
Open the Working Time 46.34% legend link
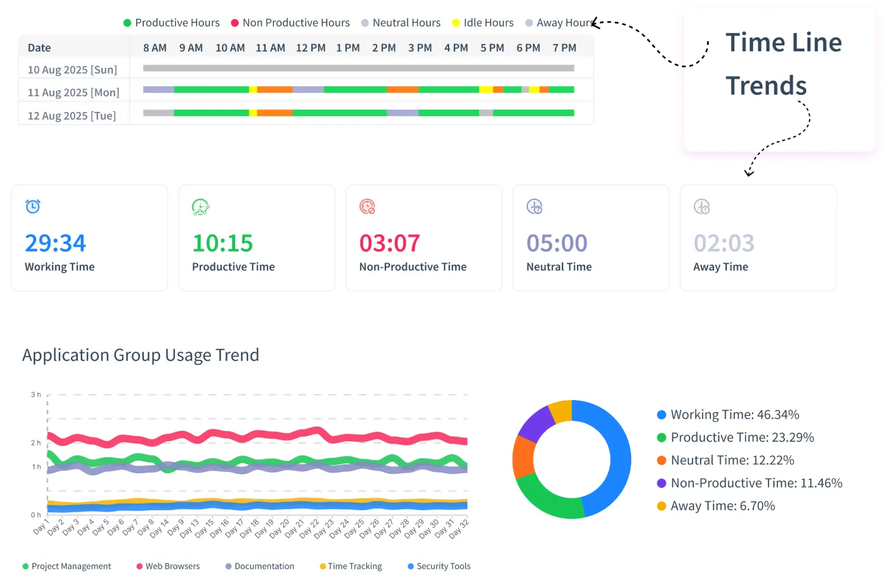tap(735, 414)
